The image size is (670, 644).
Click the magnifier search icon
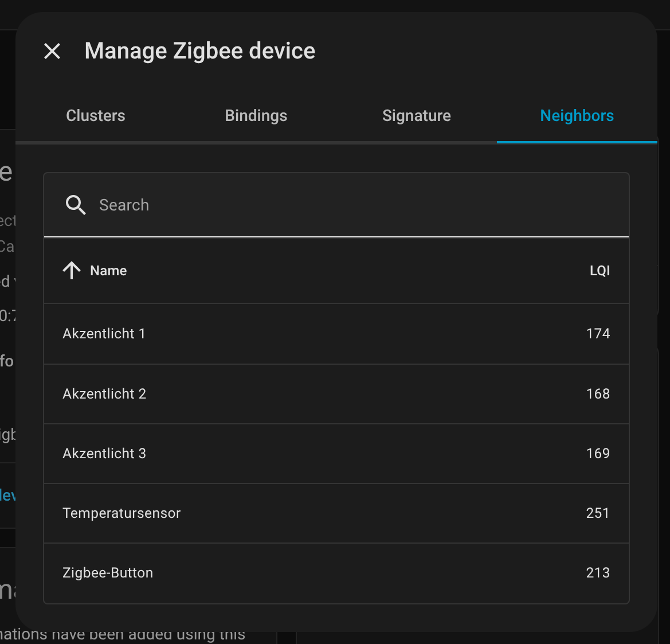tap(76, 205)
